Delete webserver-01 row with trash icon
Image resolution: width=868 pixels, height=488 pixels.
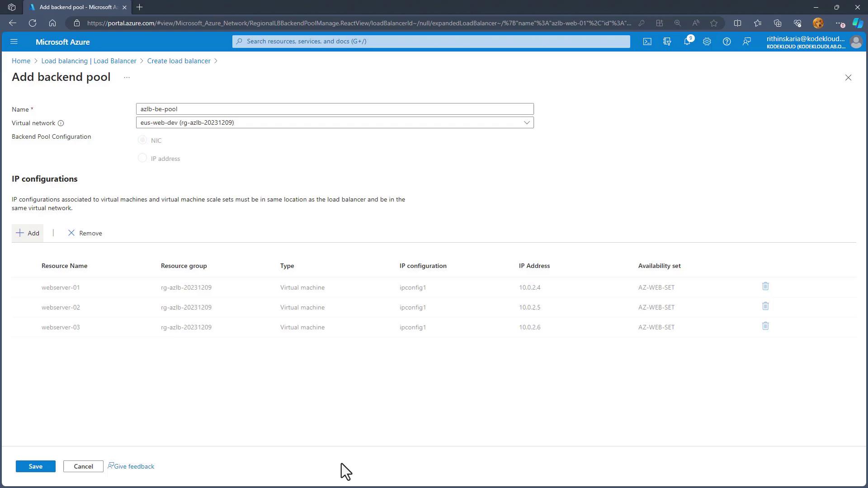click(x=765, y=286)
